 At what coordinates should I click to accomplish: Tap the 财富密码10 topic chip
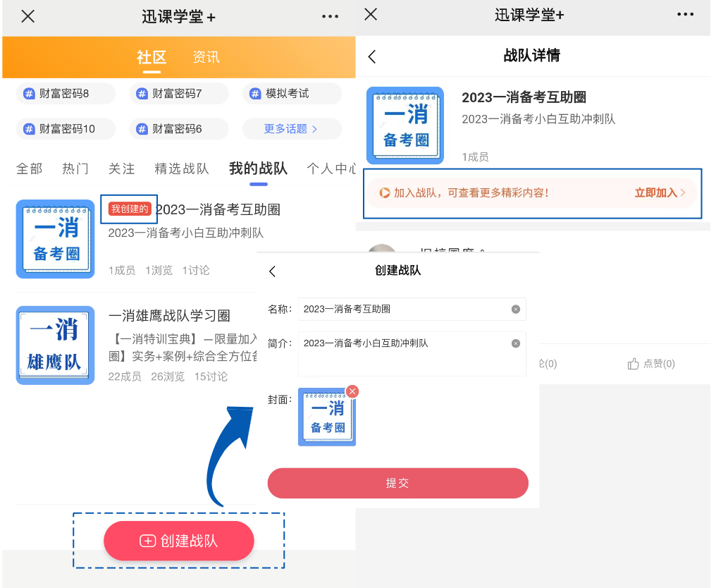click(65, 129)
